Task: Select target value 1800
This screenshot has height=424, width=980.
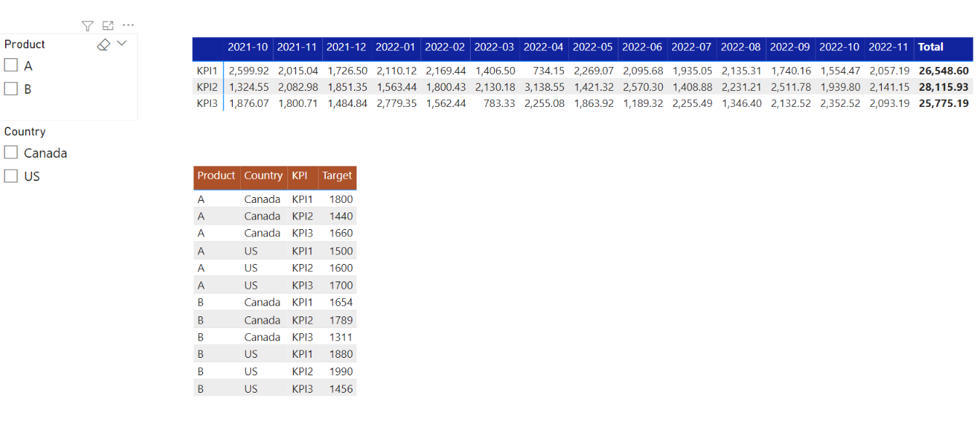Action: point(340,199)
